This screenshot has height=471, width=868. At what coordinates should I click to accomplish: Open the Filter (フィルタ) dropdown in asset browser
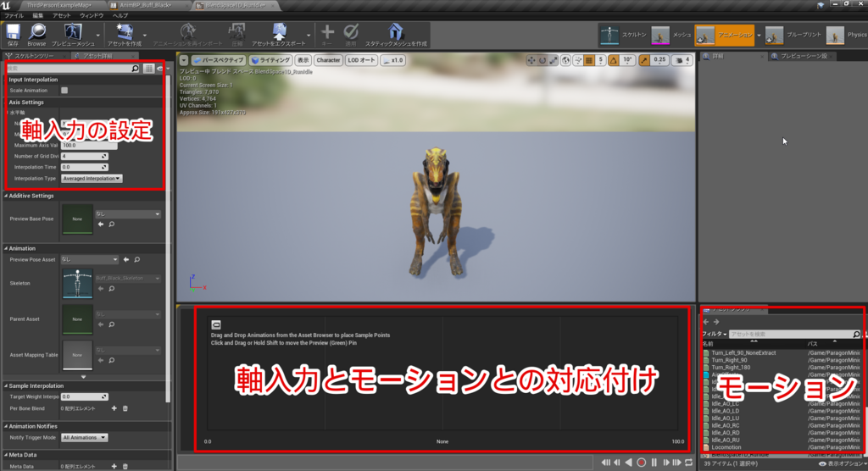(715, 335)
